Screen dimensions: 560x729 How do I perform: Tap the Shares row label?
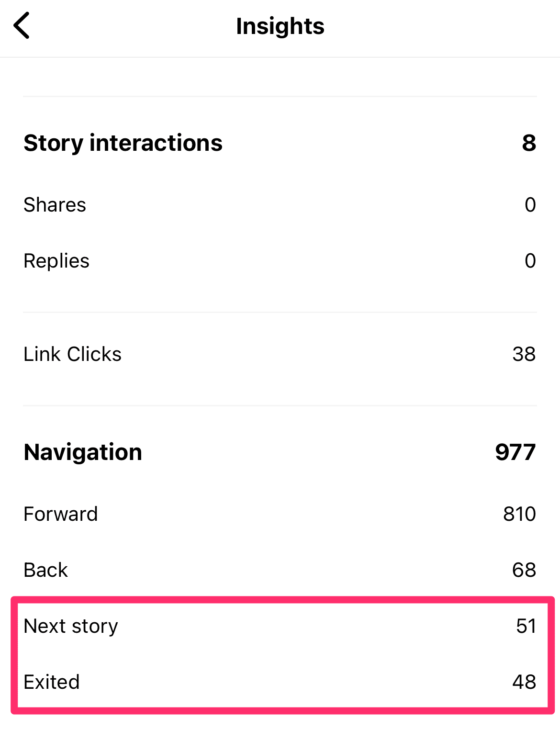pyautogui.click(x=55, y=205)
